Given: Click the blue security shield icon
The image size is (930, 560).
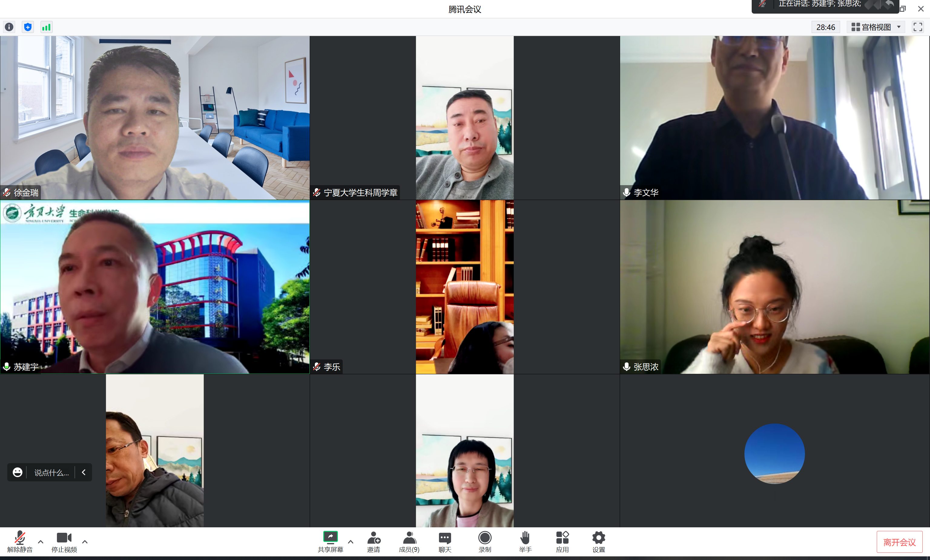Looking at the screenshot, I should tap(28, 27).
